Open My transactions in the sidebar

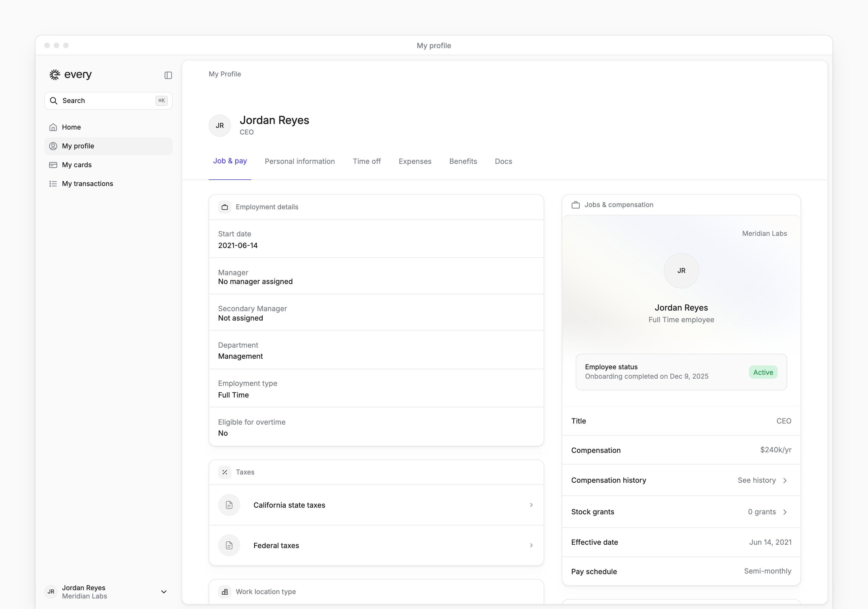click(108, 184)
